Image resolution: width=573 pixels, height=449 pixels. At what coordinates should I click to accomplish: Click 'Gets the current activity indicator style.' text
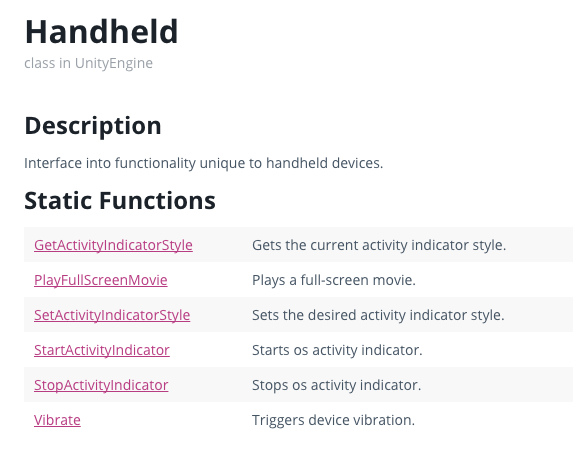click(x=379, y=245)
